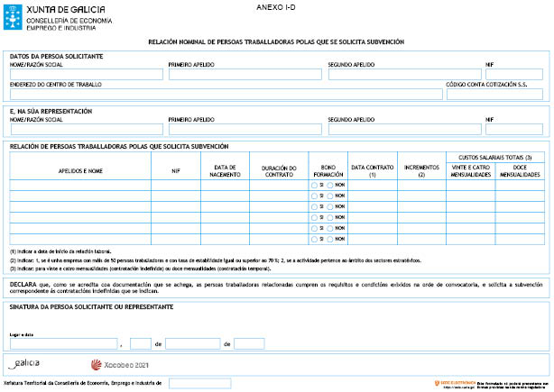Click Código Conta Cotización S.S. field
Viewport: 554px width, 392px height.
[x=494, y=94]
